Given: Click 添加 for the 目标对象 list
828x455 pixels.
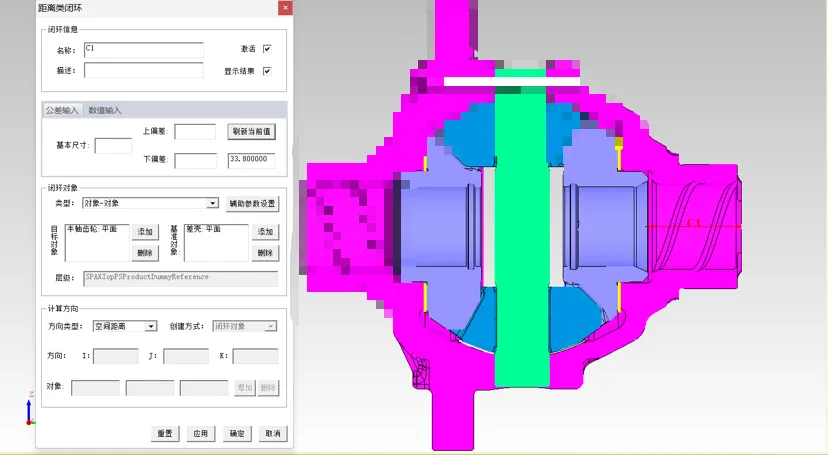Looking at the screenshot, I should [145, 232].
